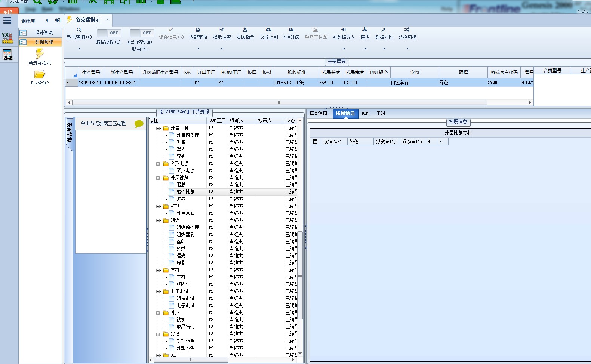Click the ECN升级 icon
The width and height of the screenshot is (591, 364).
(291, 30)
